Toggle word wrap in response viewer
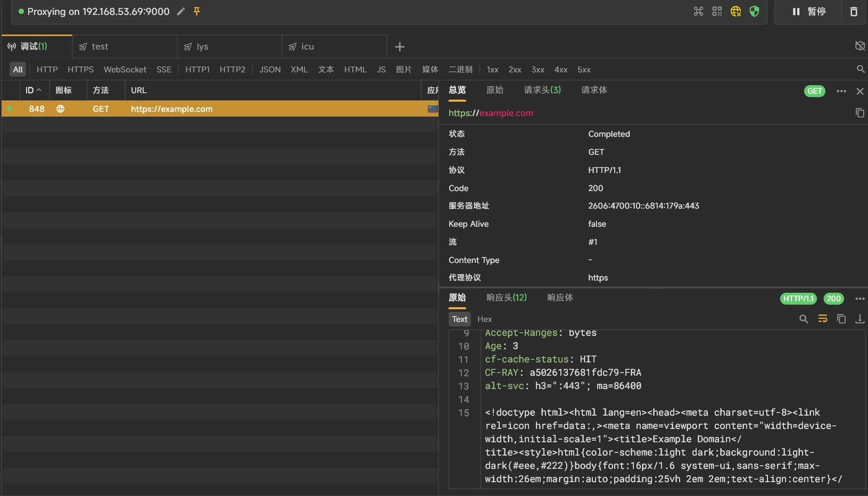Image resolution: width=868 pixels, height=496 pixels. [823, 319]
